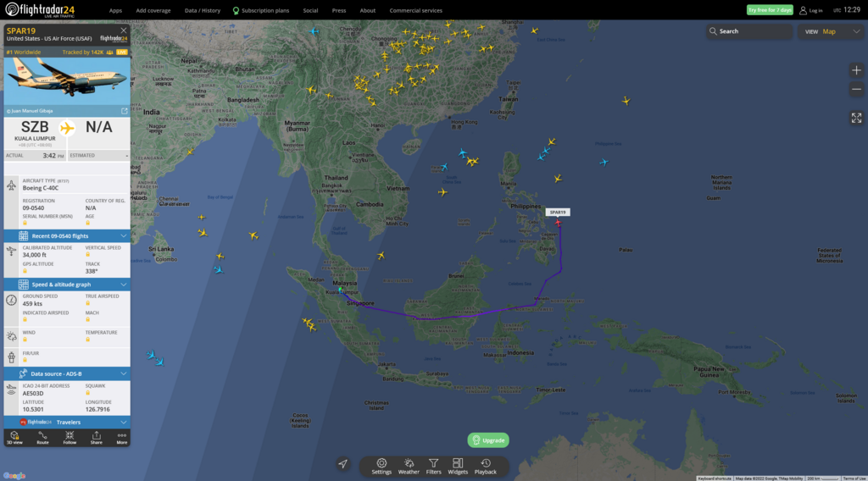Screen dimensions: 868x481
Task: Click longitude value 126.7916
Action: pos(97,409)
